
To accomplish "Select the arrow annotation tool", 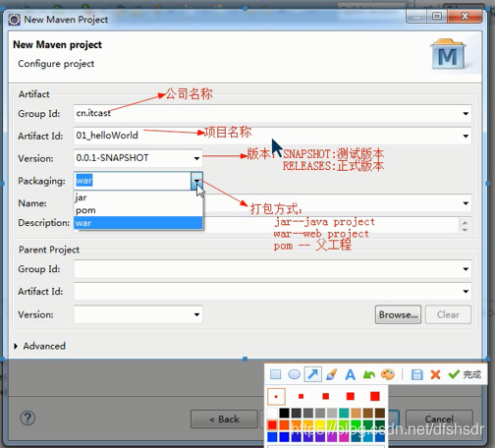I will click(x=312, y=374).
